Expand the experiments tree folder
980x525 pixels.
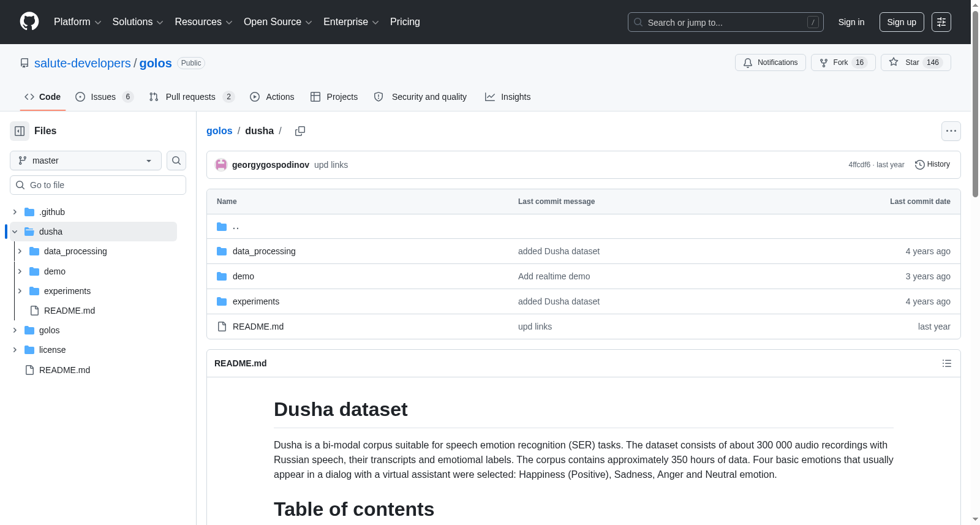click(20, 291)
